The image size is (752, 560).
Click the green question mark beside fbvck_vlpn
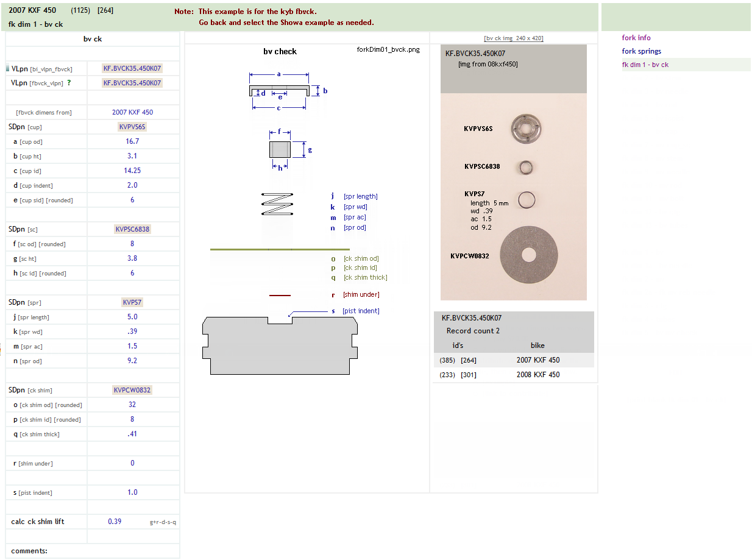(69, 83)
